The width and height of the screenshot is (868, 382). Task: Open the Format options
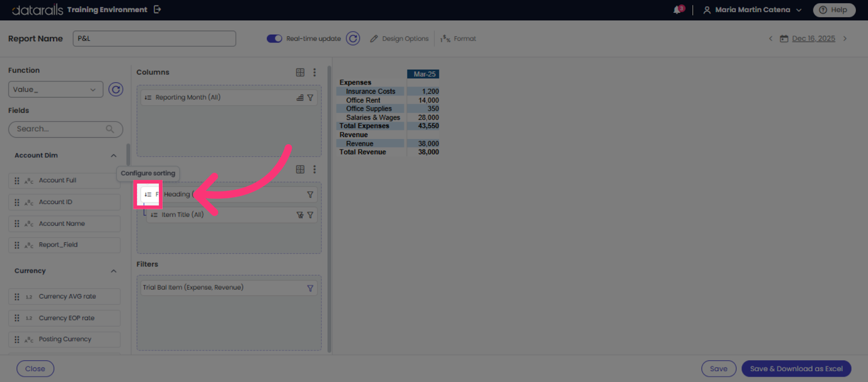[458, 38]
